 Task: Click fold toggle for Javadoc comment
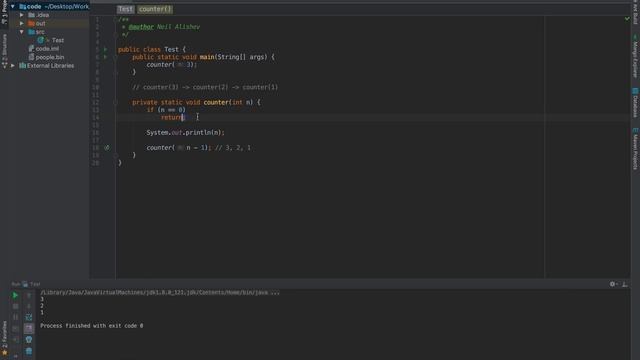pos(116,19)
